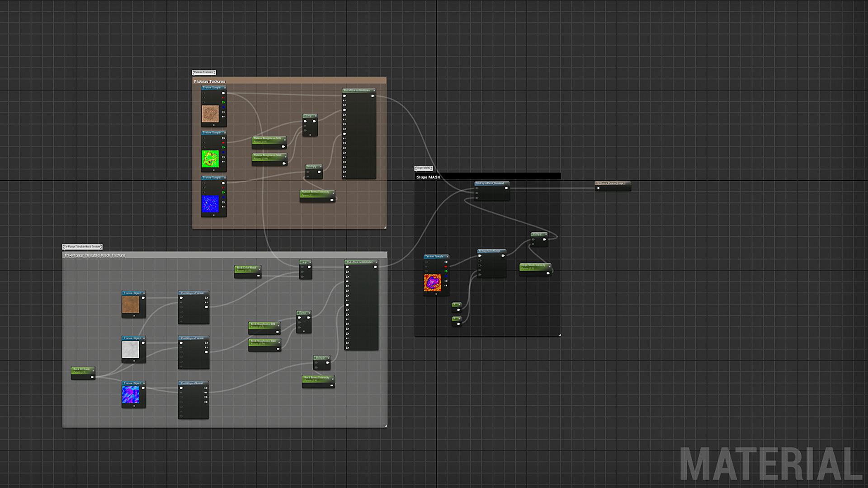Screen dimensions: 868x488
Task: Select the WorldAlignedNormal node header
Action: 192,383
